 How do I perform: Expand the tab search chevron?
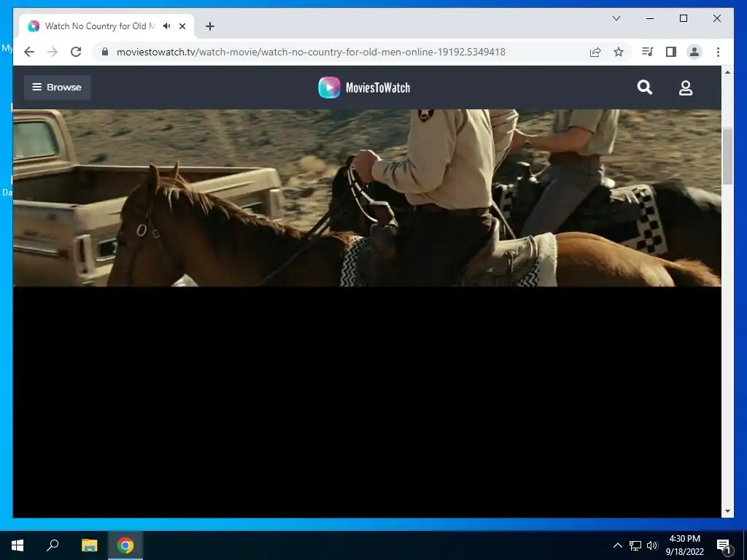click(x=616, y=18)
